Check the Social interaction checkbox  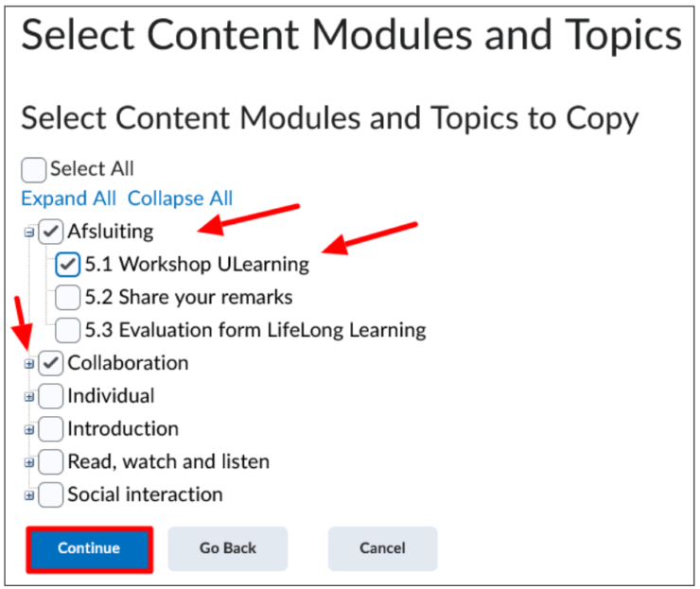click(50, 494)
